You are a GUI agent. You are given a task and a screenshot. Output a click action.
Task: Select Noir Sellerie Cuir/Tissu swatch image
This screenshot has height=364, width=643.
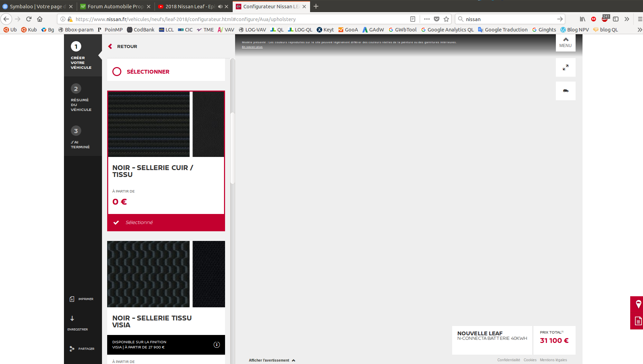pyautogui.click(x=166, y=124)
